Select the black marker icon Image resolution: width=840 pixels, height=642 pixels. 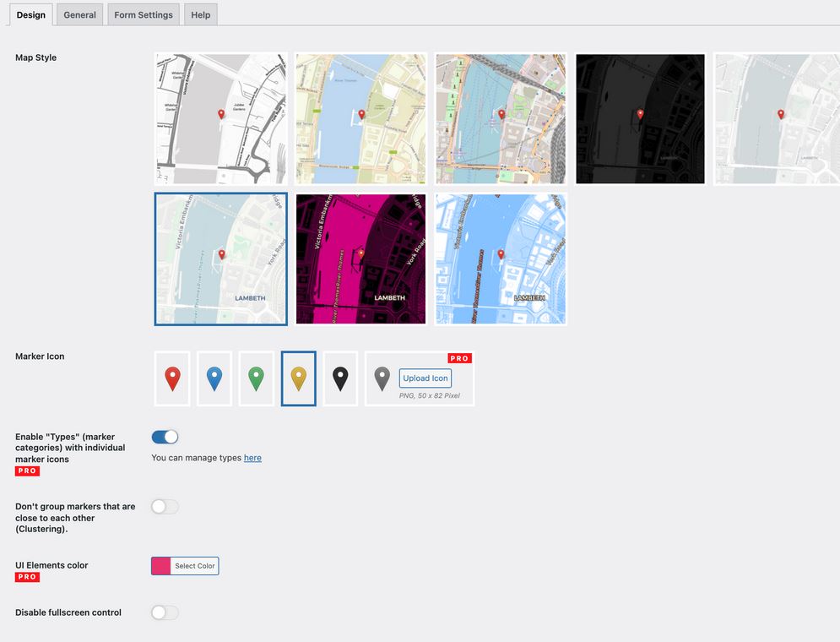[x=340, y=379]
